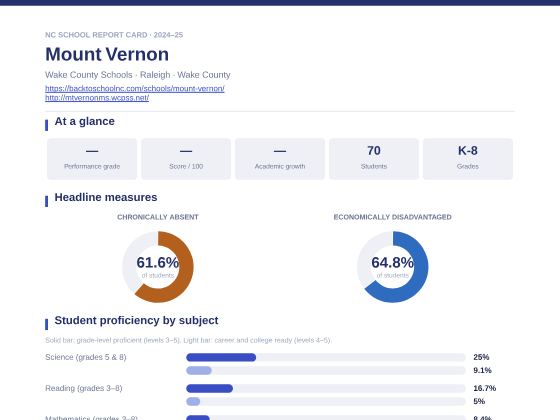Click the Reading (grades 3–8) label
This screenshot has height=420, width=560.
[x=84, y=388]
